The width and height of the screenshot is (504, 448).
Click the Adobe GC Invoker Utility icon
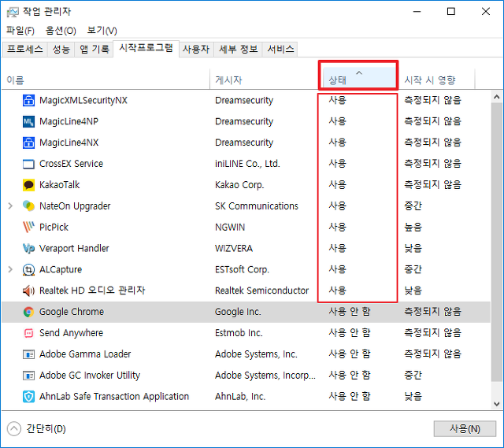tap(28, 376)
